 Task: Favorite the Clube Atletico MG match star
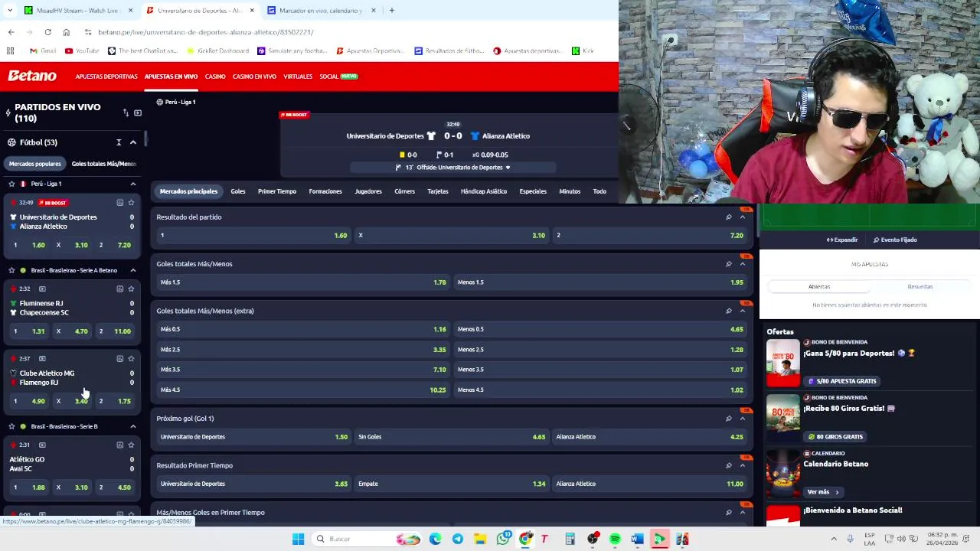point(131,359)
